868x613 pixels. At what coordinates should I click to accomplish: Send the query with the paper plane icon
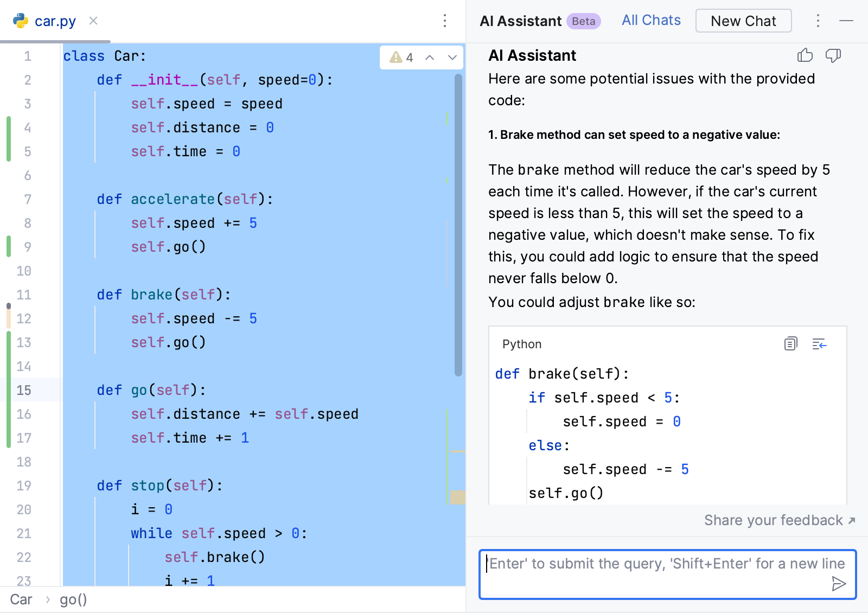click(x=839, y=584)
